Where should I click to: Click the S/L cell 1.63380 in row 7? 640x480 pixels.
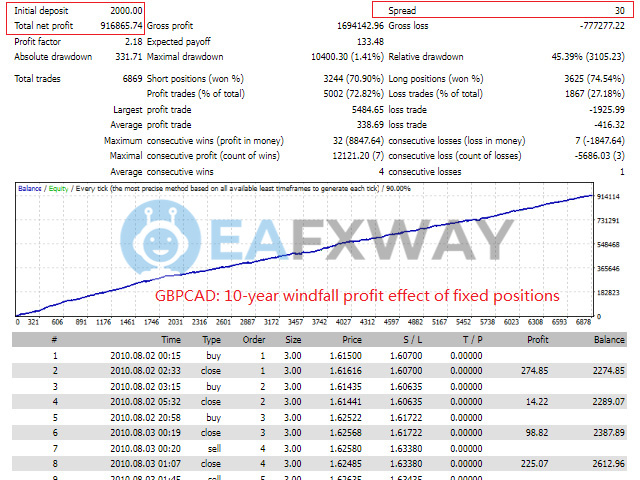point(406,449)
